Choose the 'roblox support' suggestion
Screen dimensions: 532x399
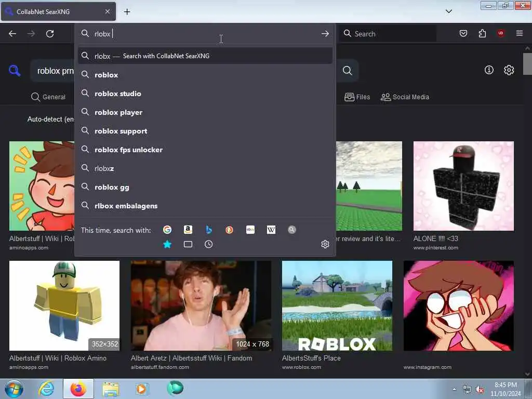[205, 130]
